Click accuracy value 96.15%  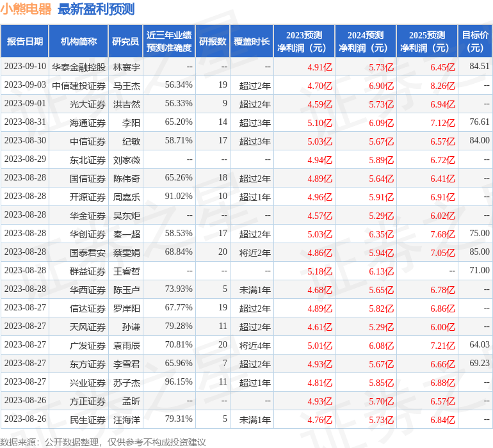tap(179, 381)
